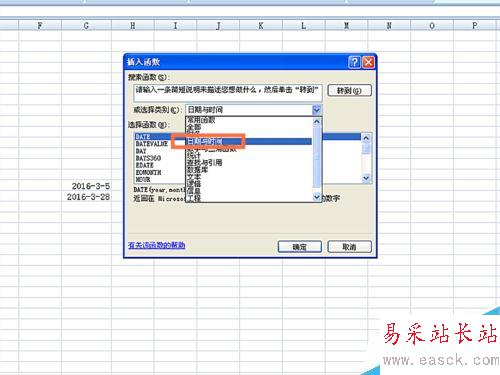Click function list scroll up arrow
This screenshot has height=375, width=500.
(366, 138)
